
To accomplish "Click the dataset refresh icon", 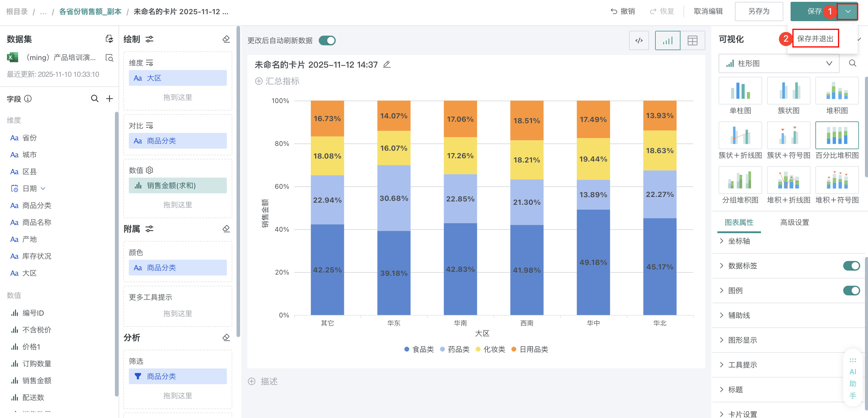I will pyautogui.click(x=109, y=39).
